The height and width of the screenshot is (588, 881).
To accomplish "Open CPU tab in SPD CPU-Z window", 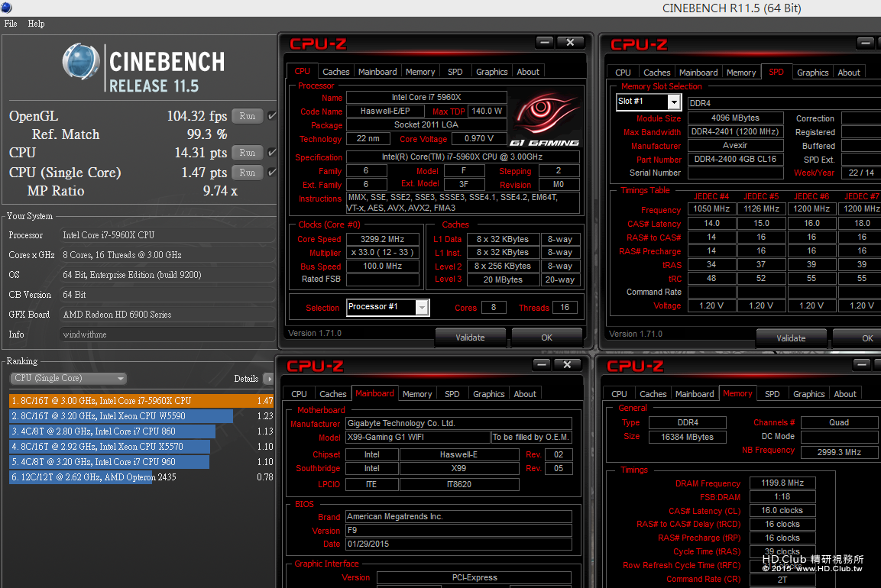I will [x=623, y=73].
